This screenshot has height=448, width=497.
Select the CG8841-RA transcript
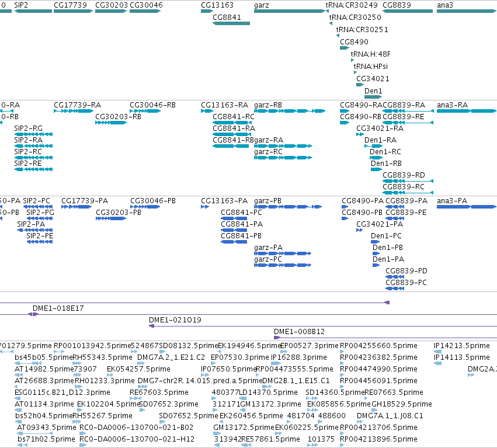click(232, 134)
